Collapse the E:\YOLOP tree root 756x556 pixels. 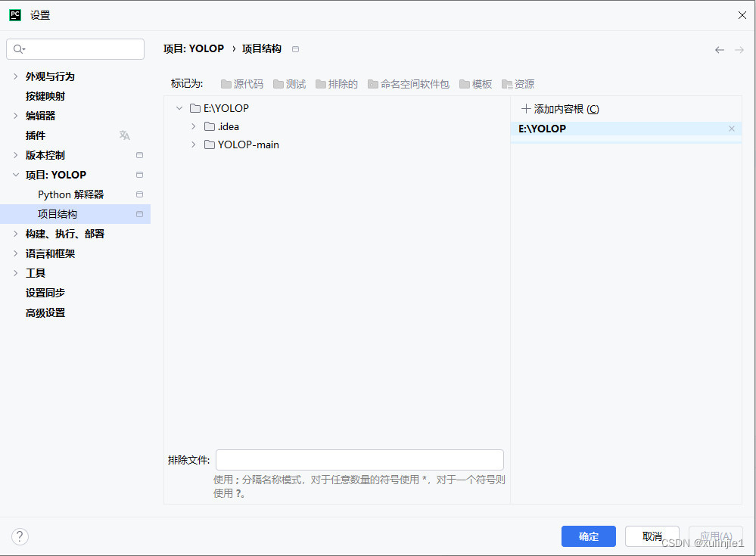tap(179, 108)
